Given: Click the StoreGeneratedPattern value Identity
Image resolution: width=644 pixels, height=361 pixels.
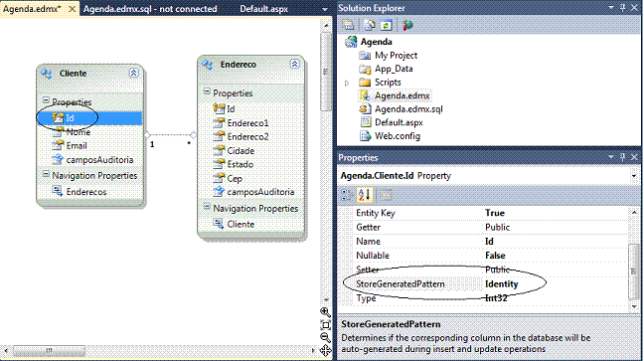Looking at the screenshot, I should point(502,284).
